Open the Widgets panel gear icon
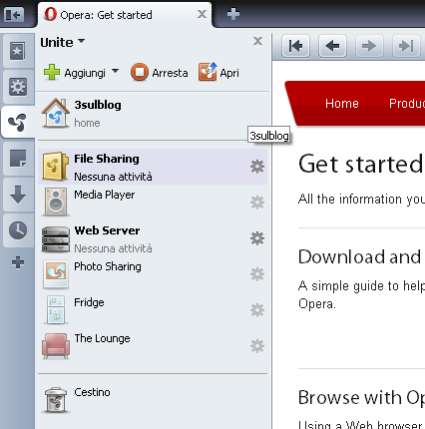The image size is (425, 429). (17, 87)
